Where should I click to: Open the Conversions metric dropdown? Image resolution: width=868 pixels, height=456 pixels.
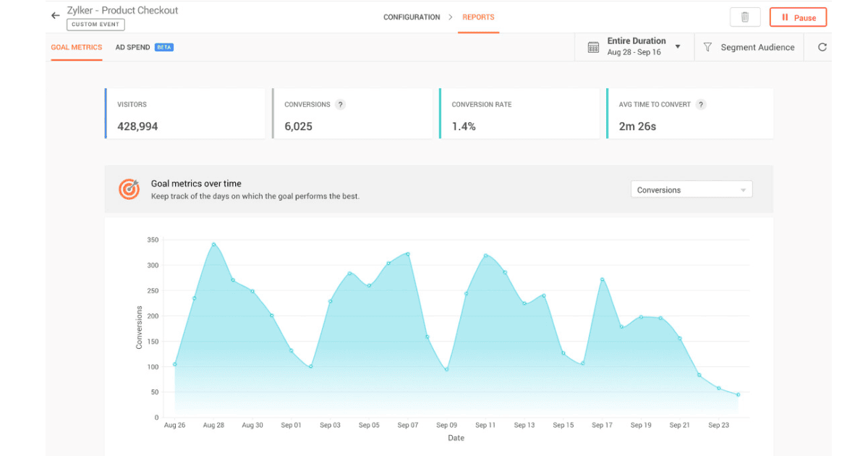click(692, 190)
